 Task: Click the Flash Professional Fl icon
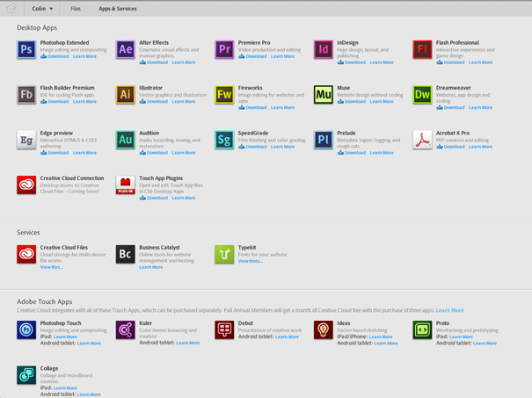pos(422,49)
